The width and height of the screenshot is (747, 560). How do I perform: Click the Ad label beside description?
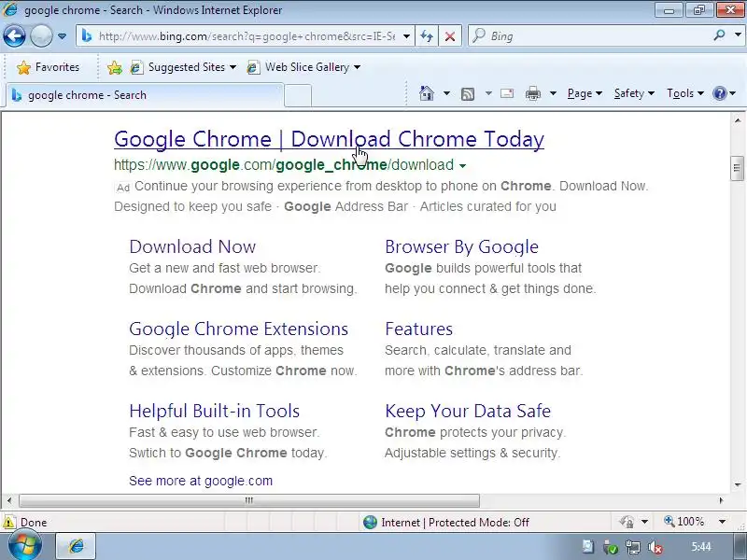coord(123,188)
